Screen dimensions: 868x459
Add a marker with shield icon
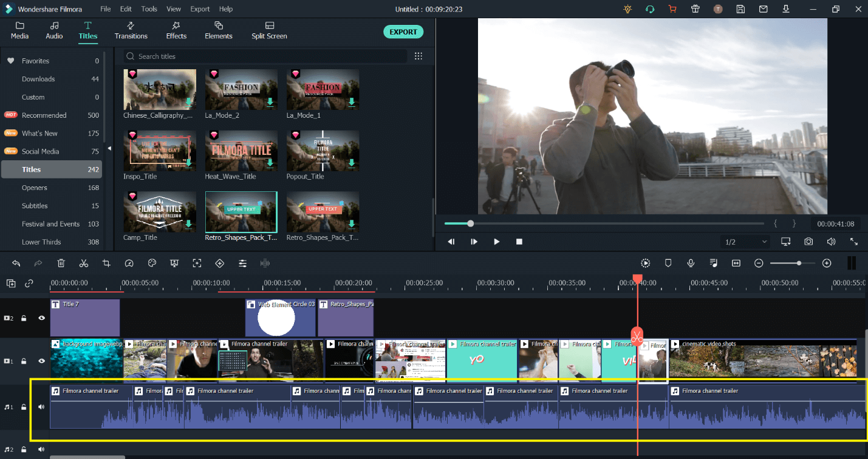click(668, 263)
